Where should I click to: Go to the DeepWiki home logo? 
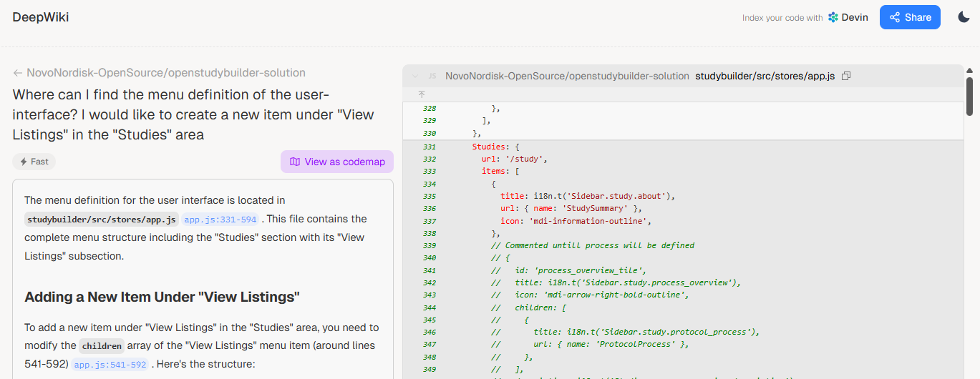(x=41, y=17)
